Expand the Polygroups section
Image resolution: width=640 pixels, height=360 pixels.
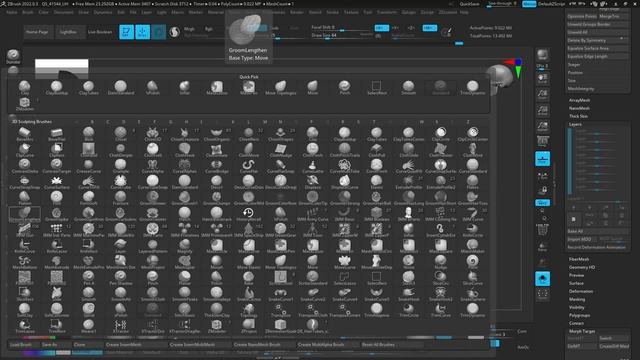(579, 316)
